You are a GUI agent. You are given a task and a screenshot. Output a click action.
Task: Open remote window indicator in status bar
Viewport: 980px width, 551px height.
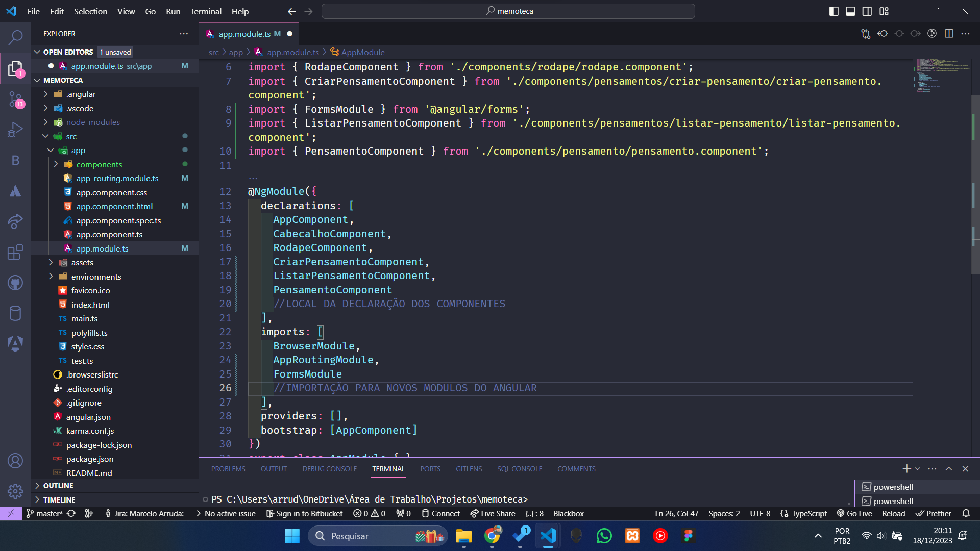pos(11,513)
